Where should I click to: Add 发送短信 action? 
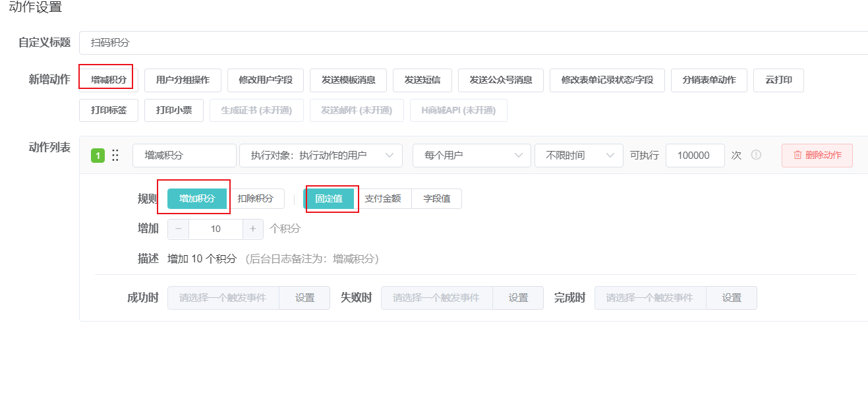422,80
